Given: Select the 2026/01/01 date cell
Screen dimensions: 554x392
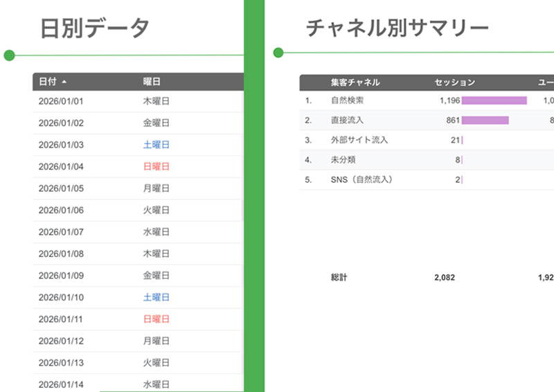Looking at the screenshot, I should 61,101.
